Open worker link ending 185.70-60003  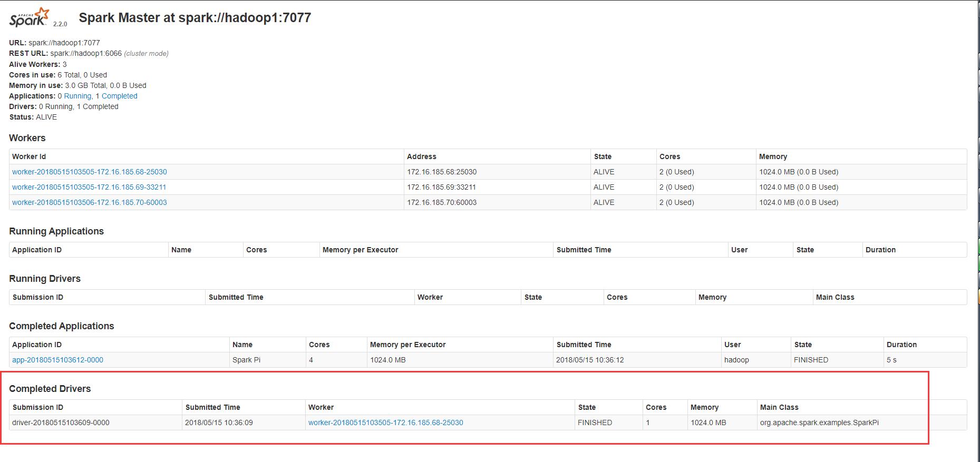pyautogui.click(x=90, y=202)
